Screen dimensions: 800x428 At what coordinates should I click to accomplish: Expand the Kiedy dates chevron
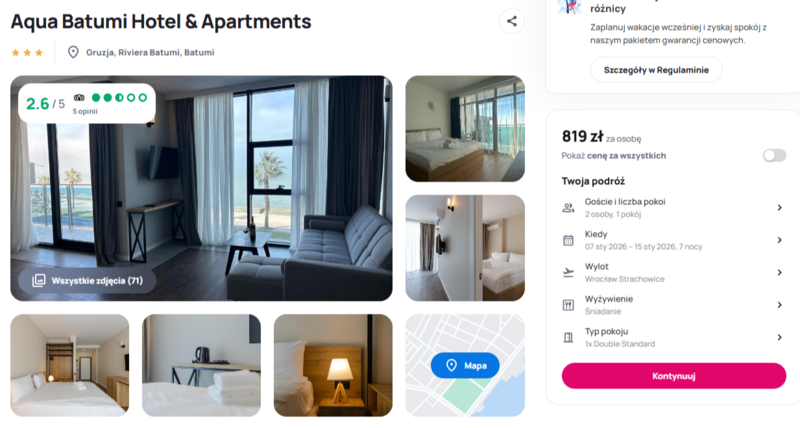click(x=779, y=240)
